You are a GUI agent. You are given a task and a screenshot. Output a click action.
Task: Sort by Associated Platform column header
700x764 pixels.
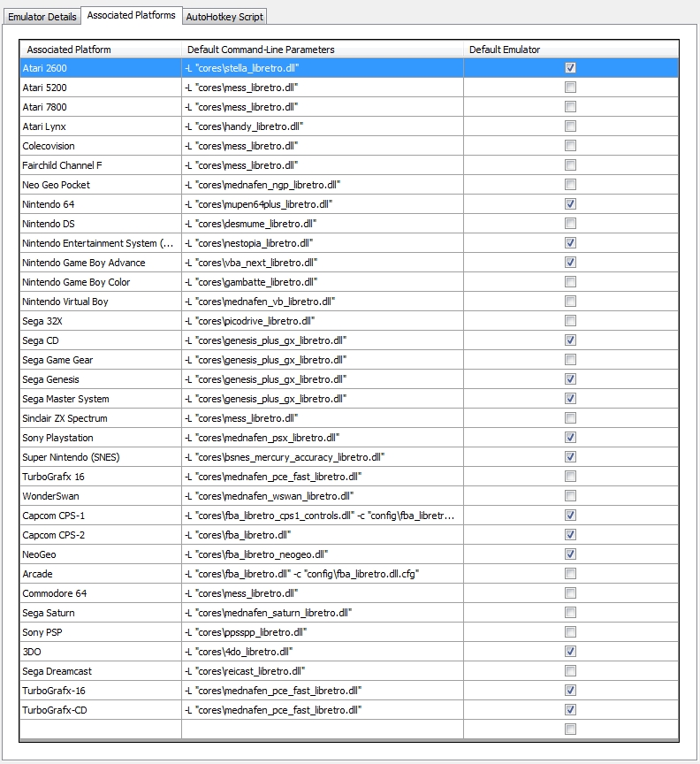[101, 50]
